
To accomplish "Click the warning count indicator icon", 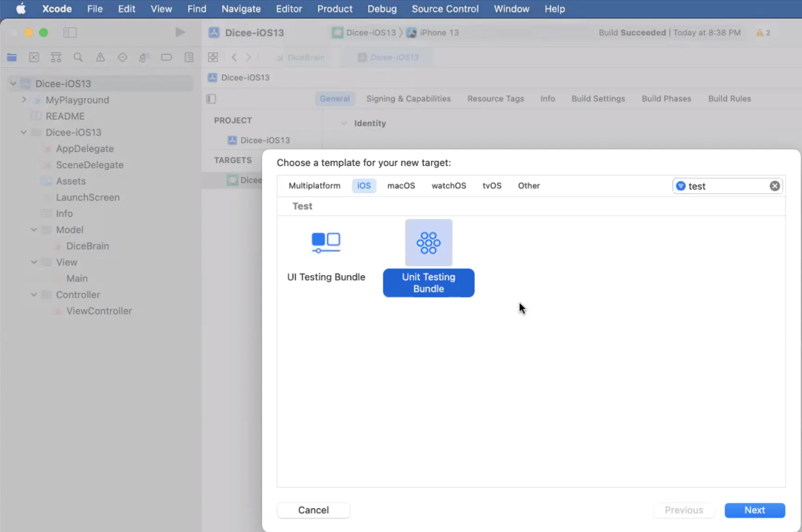I will click(759, 32).
